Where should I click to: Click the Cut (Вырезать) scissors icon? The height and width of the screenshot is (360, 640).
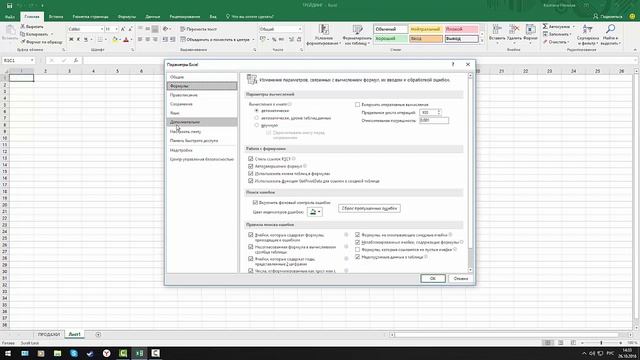coord(23,27)
